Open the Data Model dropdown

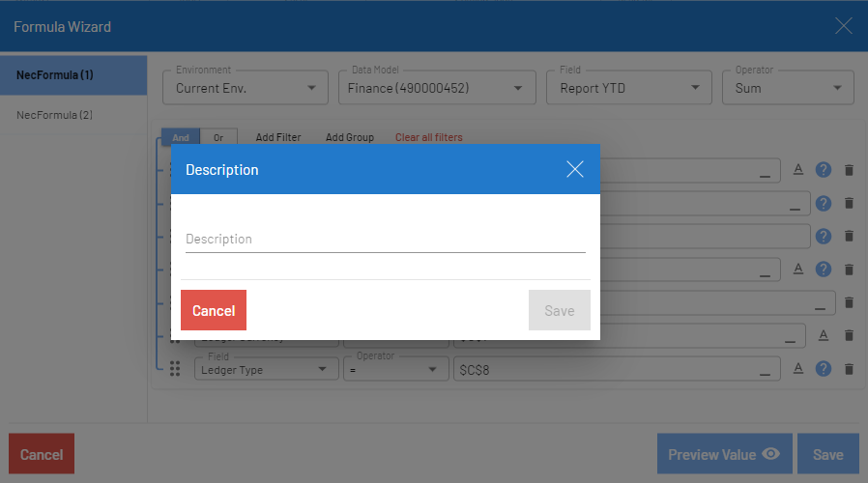coord(436,88)
